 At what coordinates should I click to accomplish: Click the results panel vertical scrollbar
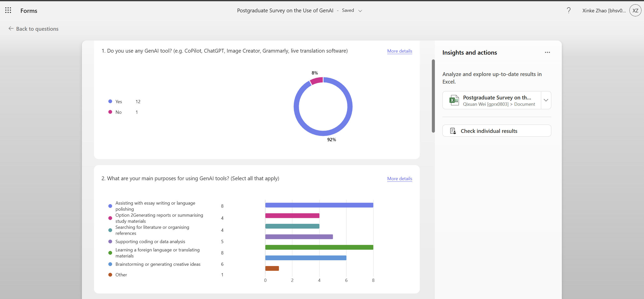[433, 96]
